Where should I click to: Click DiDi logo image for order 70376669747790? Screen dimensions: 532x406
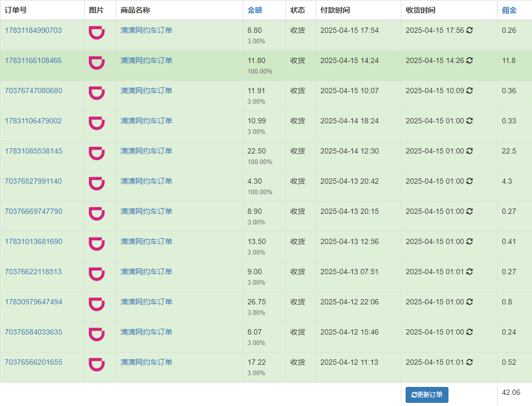pyautogui.click(x=97, y=214)
